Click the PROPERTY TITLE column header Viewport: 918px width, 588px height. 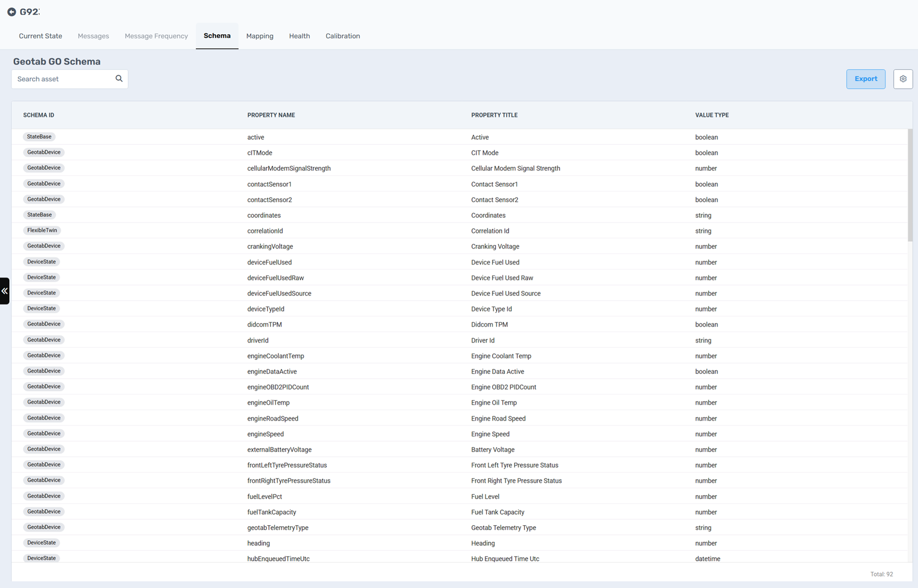pyautogui.click(x=495, y=115)
